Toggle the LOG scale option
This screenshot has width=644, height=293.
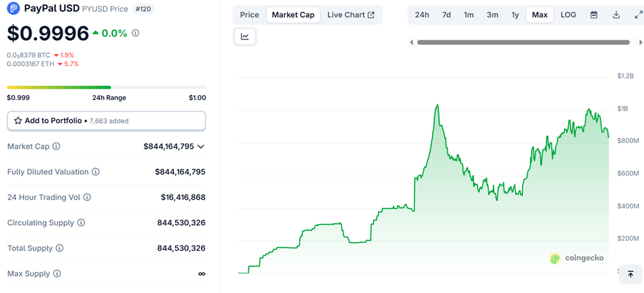coord(568,15)
